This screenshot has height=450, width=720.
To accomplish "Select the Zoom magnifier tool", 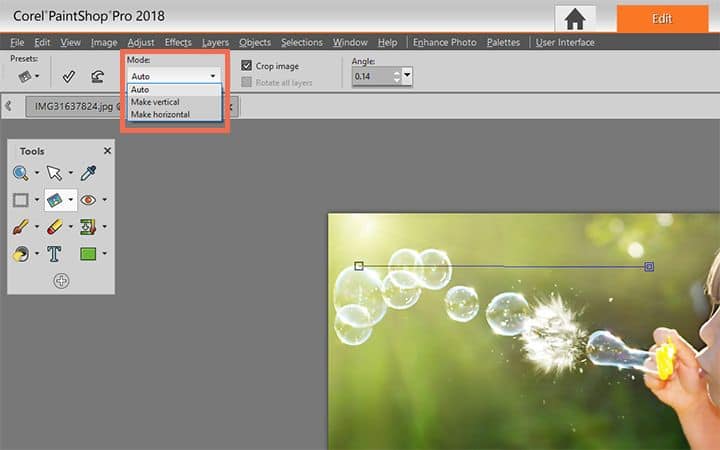I will click(21, 173).
